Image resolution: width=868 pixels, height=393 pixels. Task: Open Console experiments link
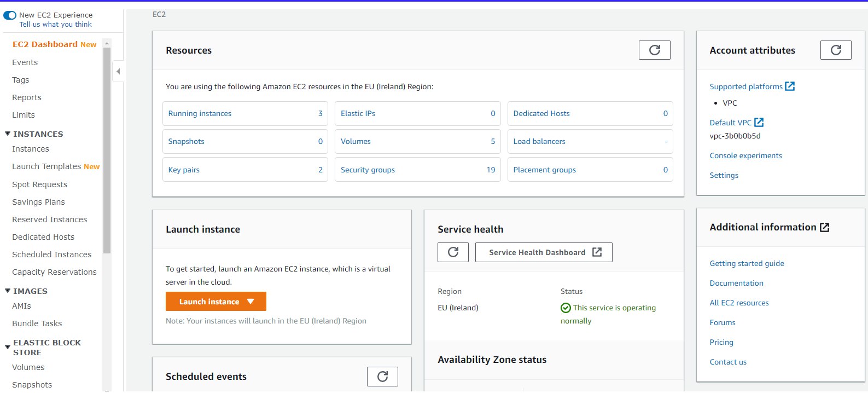coord(746,156)
